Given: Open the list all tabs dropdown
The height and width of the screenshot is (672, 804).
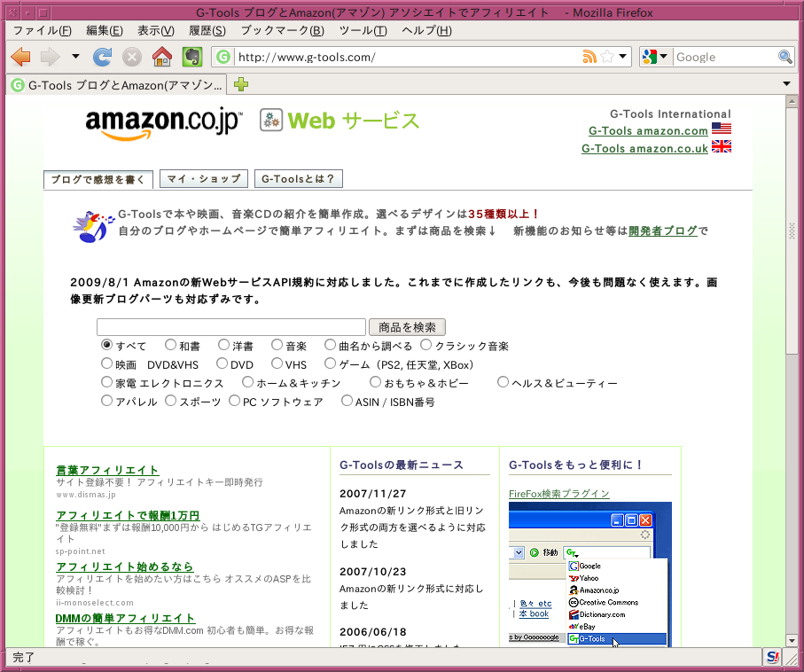Looking at the screenshot, I should click(786, 83).
